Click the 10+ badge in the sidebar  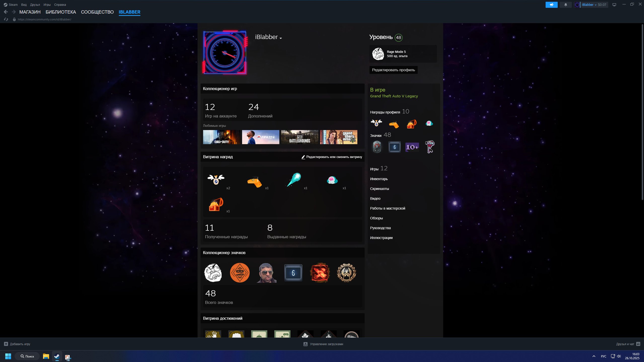[x=412, y=147]
